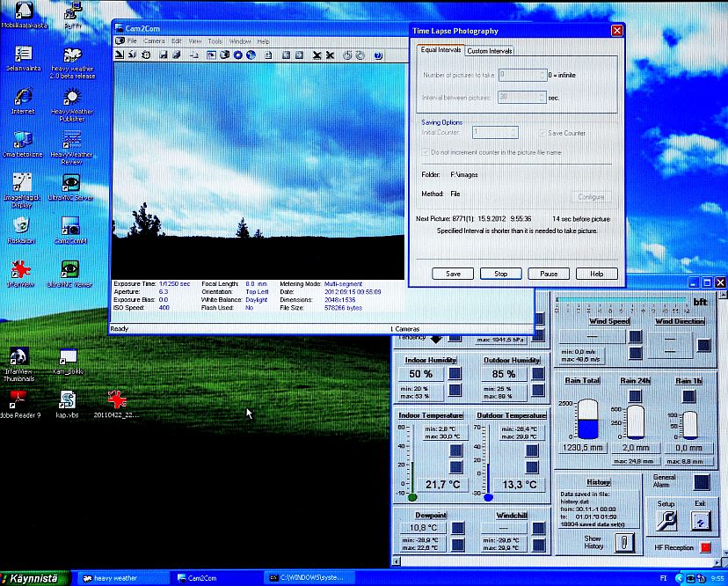Click the Initial Counter spinner arrows

[x=513, y=132]
